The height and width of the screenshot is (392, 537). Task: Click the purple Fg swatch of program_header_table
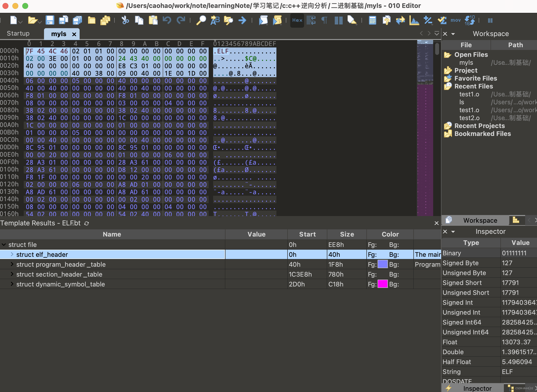(382, 264)
